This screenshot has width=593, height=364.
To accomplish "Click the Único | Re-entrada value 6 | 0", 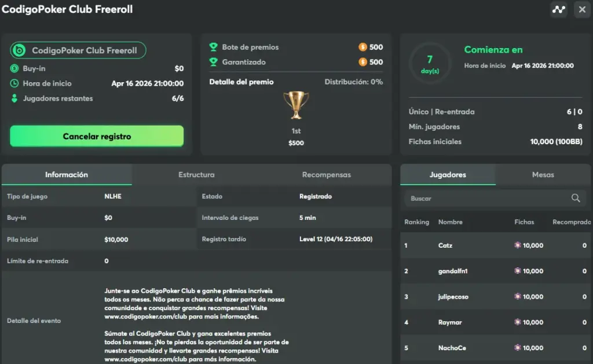I will click(574, 112).
